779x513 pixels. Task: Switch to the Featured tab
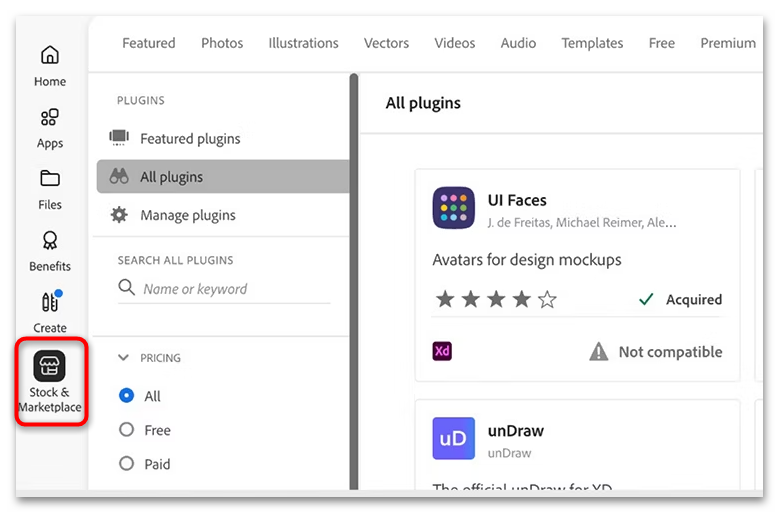(x=149, y=43)
